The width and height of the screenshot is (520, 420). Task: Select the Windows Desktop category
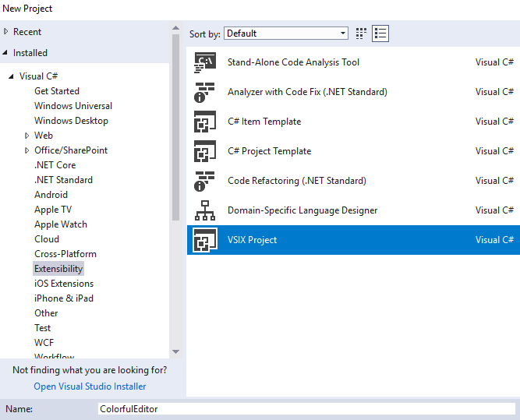(71, 121)
